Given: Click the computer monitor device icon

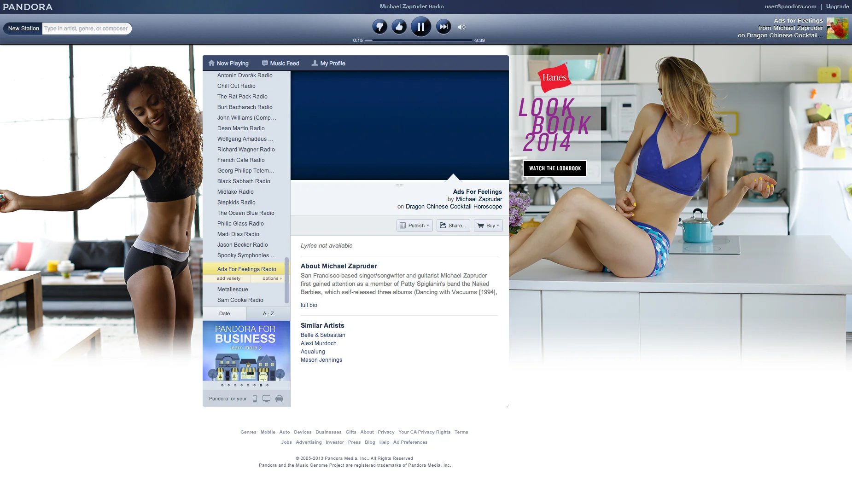Looking at the screenshot, I should click(x=266, y=399).
